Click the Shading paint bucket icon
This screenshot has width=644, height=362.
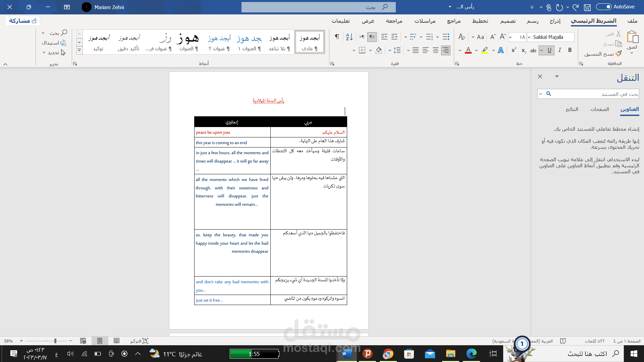click(379, 50)
